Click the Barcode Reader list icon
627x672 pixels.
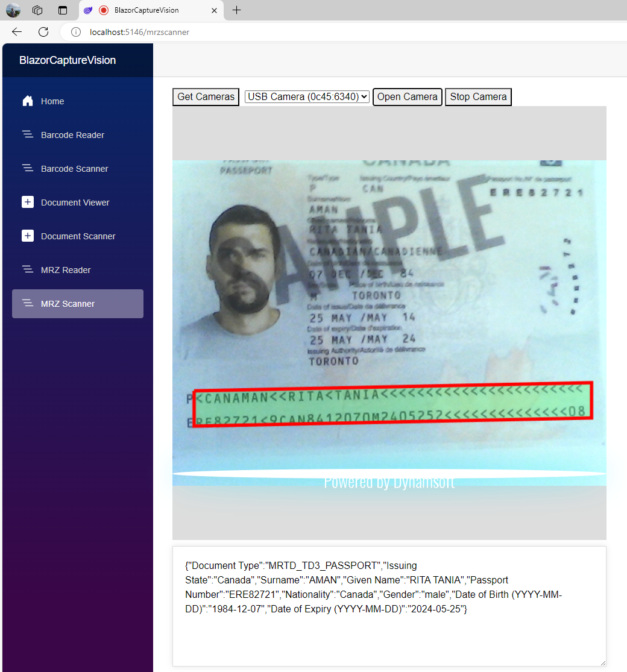click(28, 135)
